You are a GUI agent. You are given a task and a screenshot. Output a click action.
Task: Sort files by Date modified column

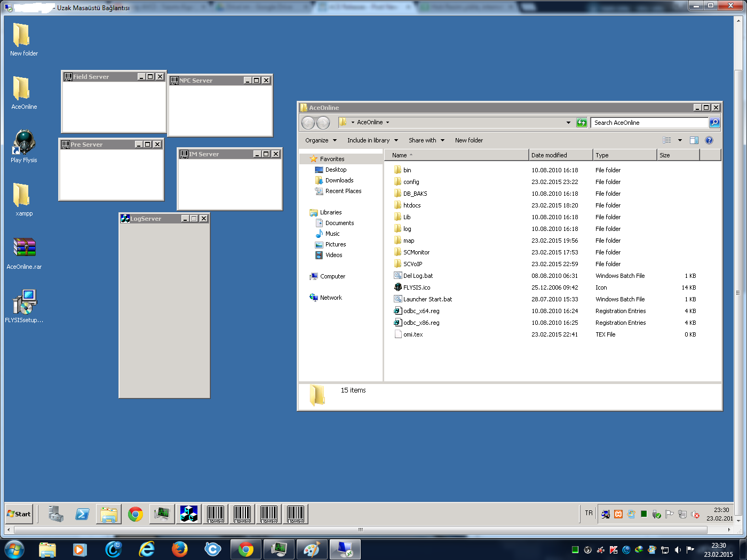pyautogui.click(x=560, y=155)
